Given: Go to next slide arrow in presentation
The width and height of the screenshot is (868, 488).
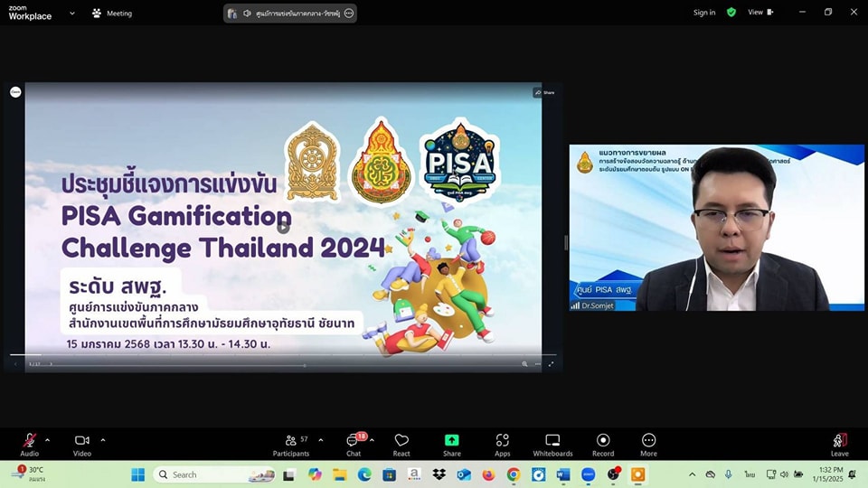Looking at the screenshot, I should pos(51,364).
